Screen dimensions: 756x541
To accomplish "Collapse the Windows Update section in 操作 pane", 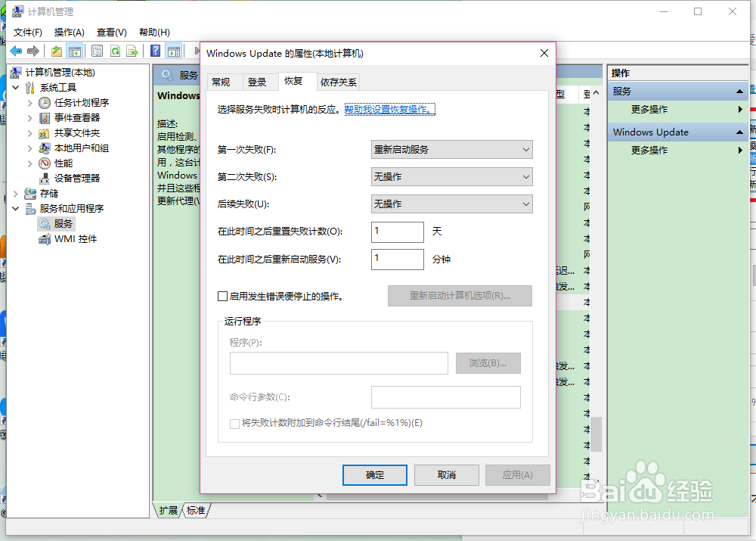I will [739, 132].
